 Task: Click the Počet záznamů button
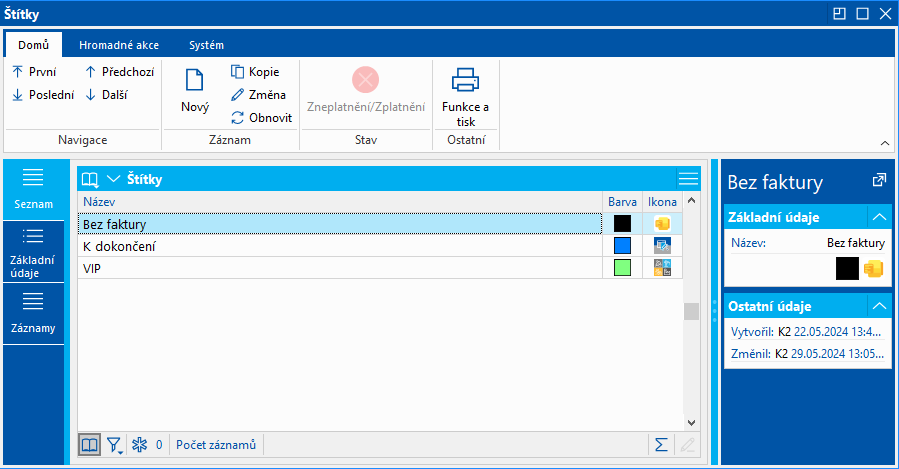(216, 445)
